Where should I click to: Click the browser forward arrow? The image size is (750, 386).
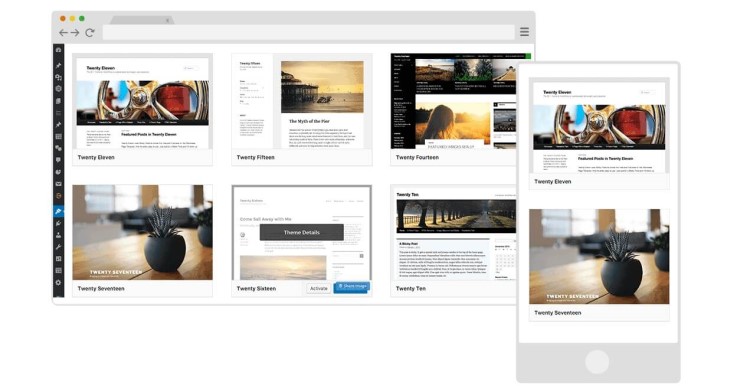point(75,33)
